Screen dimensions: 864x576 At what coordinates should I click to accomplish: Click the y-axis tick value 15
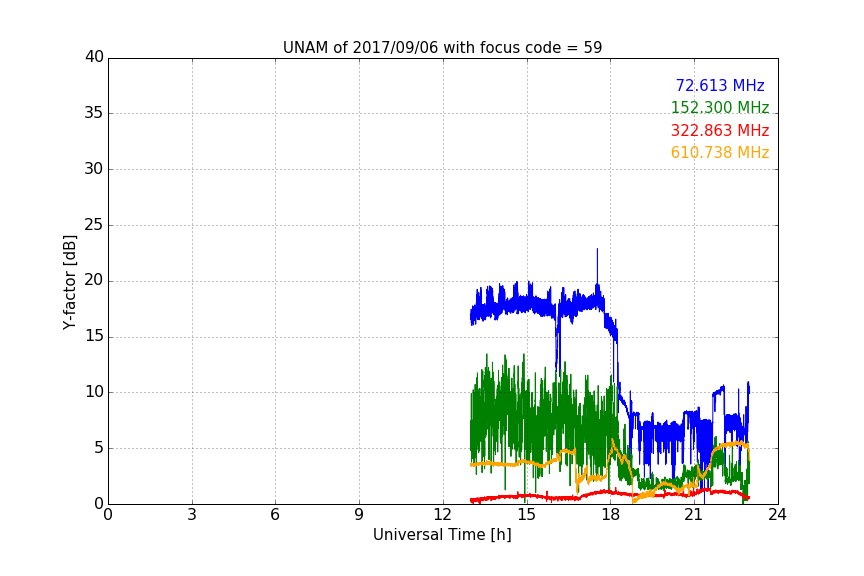(94, 336)
